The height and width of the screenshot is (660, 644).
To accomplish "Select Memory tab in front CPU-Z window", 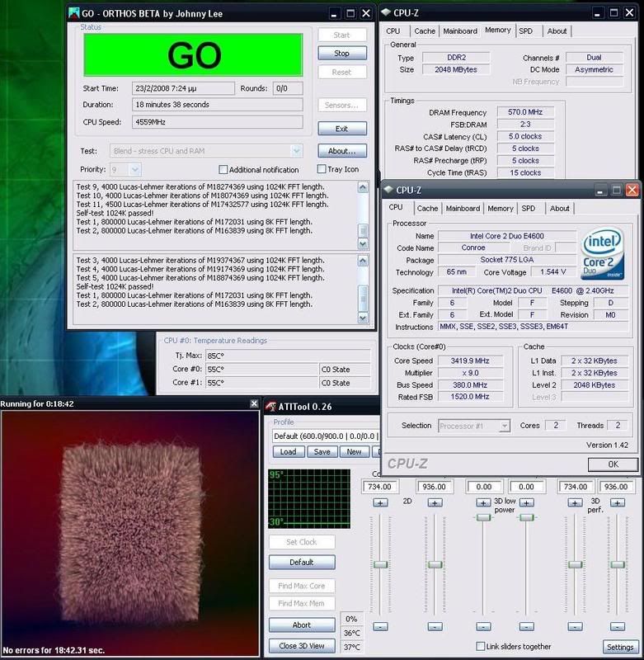I will point(501,209).
